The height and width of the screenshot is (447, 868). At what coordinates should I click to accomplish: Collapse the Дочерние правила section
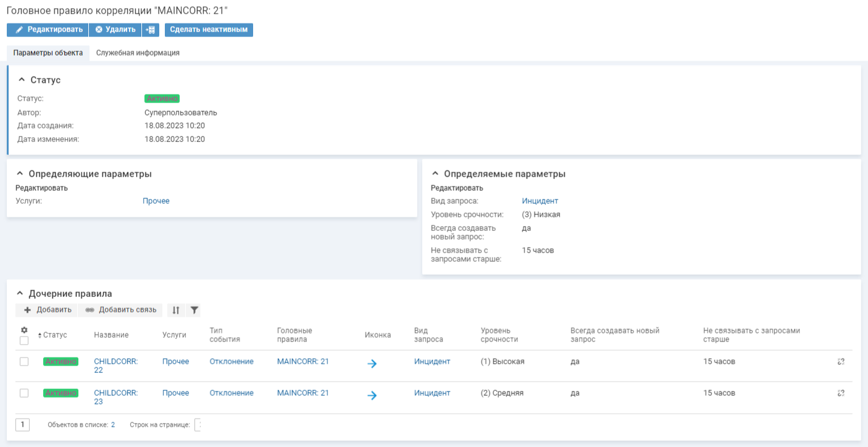click(20, 294)
